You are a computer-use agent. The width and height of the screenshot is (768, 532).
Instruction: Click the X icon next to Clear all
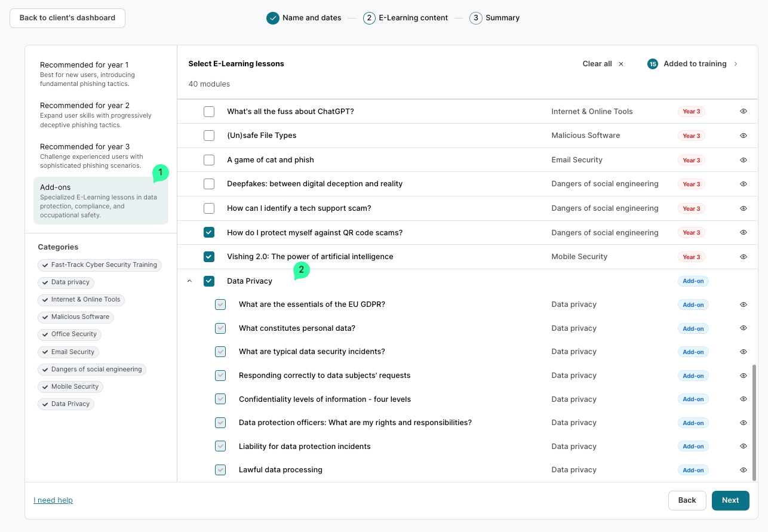pyautogui.click(x=621, y=64)
